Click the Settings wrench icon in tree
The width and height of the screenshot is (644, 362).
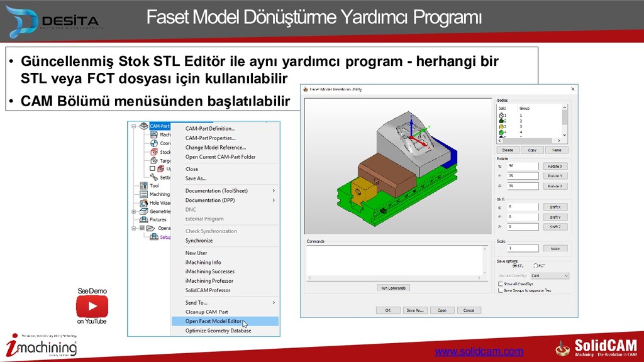point(154,177)
